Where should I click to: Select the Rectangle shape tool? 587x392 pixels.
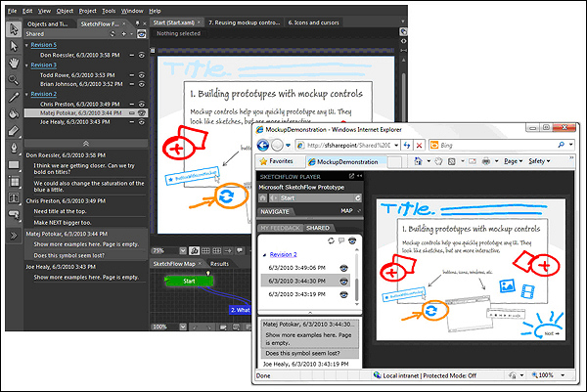(x=14, y=165)
